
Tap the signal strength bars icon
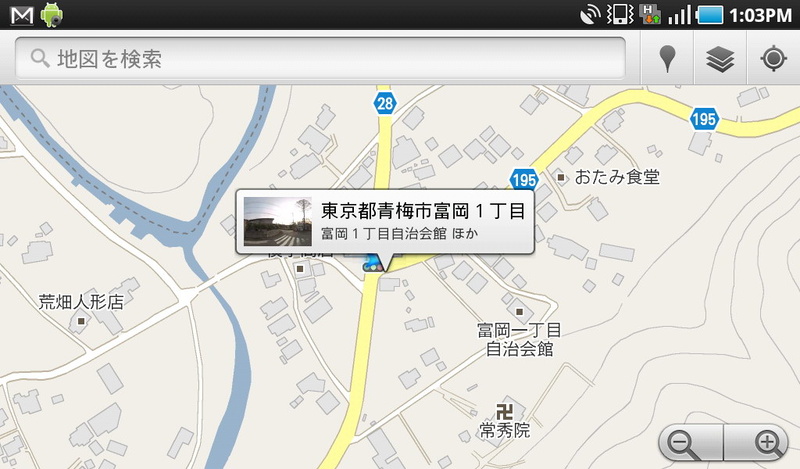(679, 15)
